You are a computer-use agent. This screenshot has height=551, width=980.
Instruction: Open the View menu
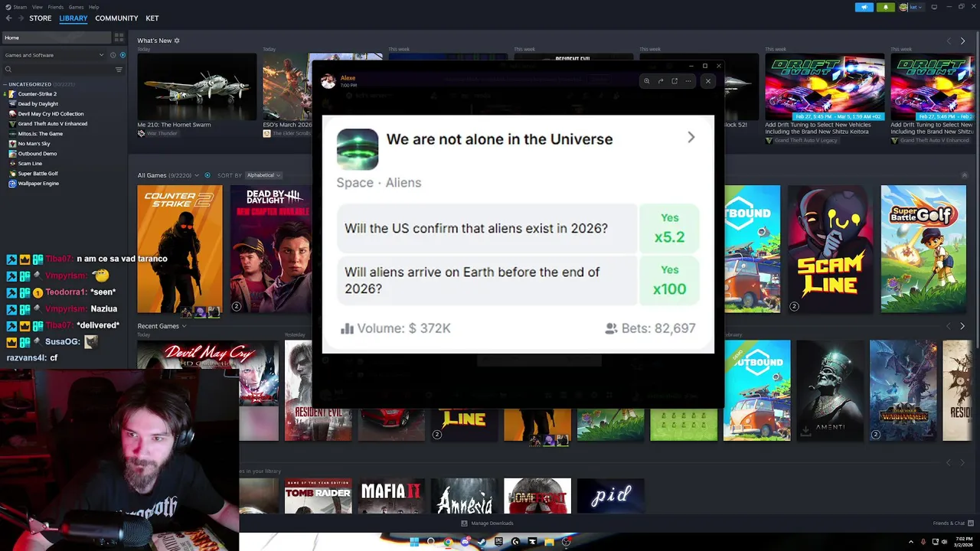[x=37, y=7]
